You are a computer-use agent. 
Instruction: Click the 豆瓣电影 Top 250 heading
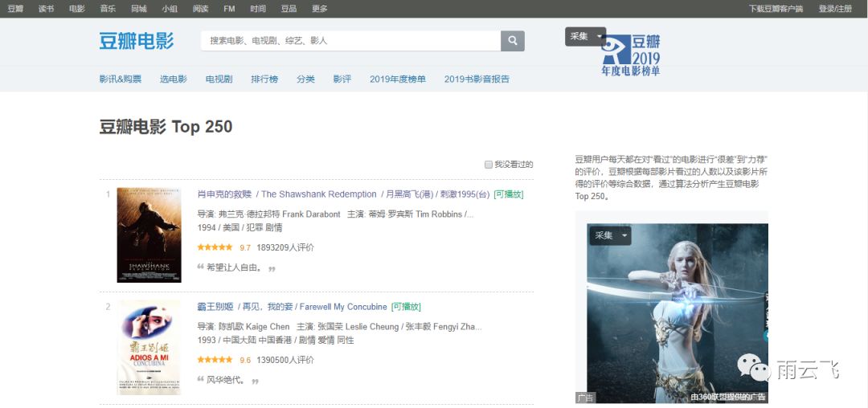[166, 127]
